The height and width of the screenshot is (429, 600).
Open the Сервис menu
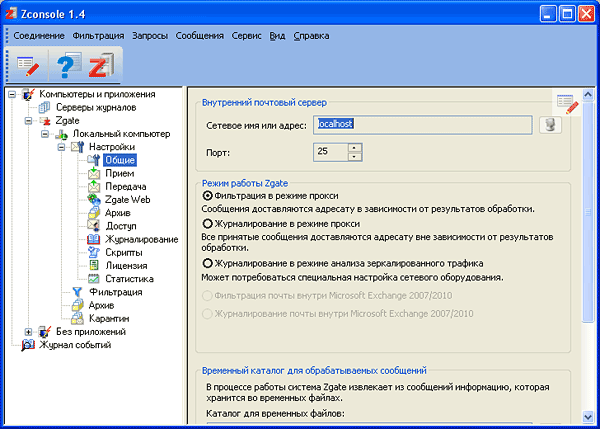(246, 36)
